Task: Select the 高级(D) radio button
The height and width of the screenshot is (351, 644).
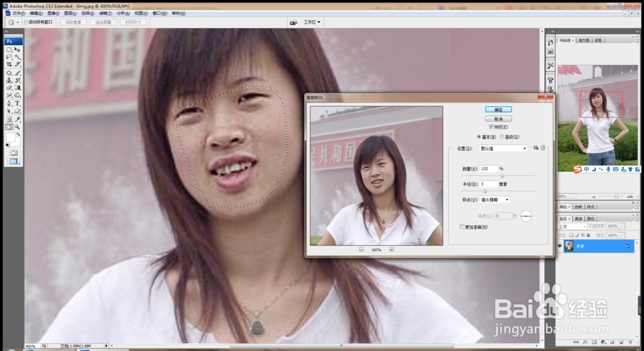Action: point(502,137)
